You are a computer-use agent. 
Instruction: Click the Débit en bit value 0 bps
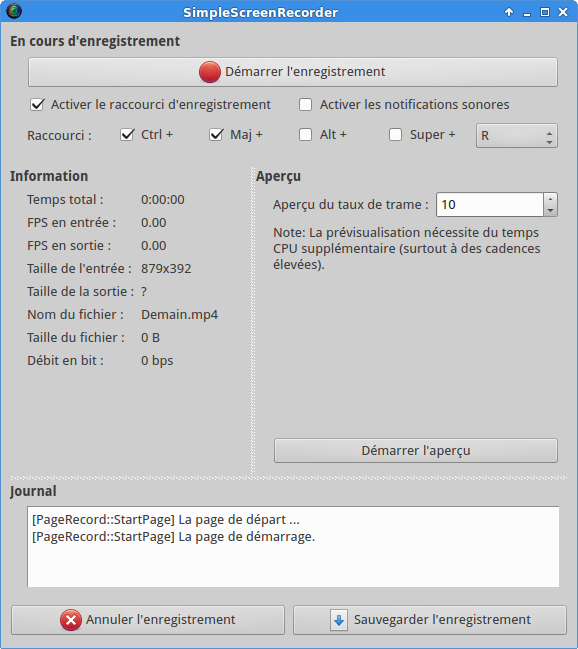point(157,361)
